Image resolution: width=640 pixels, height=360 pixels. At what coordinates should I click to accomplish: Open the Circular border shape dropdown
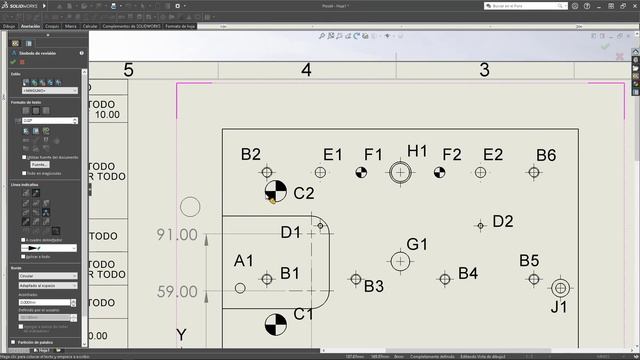tap(48, 276)
